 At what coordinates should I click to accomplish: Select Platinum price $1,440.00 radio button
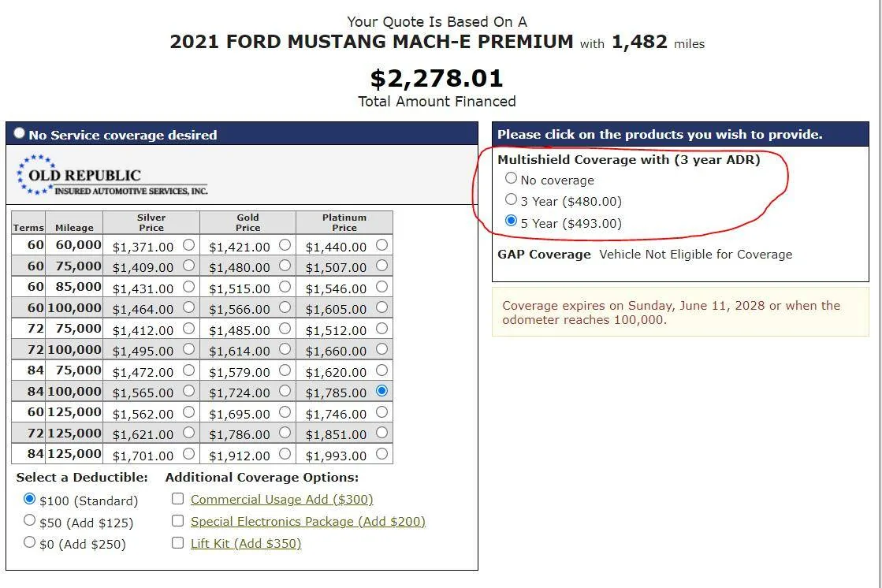coord(382,245)
